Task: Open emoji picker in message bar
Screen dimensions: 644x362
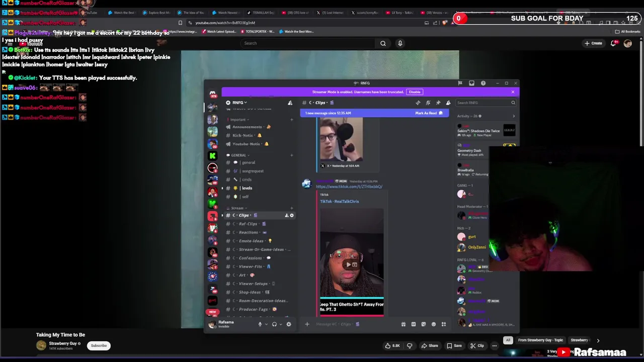Action: pyautogui.click(x=434, y=324)
